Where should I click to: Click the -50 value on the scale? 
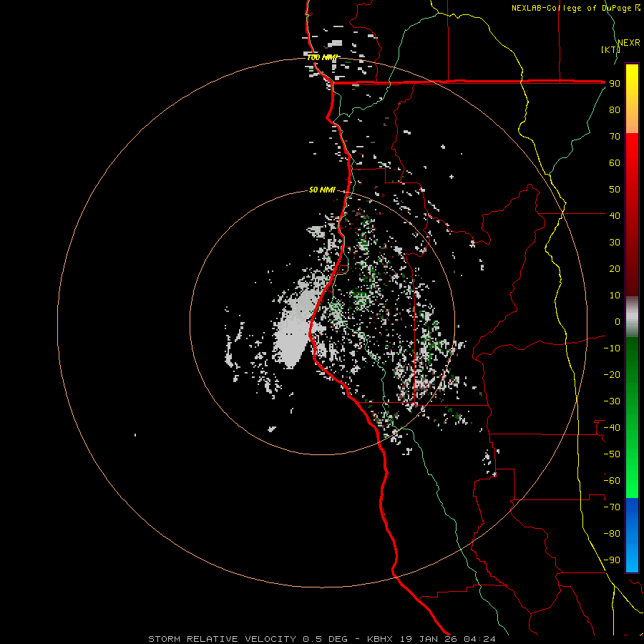tap(612, 454)
